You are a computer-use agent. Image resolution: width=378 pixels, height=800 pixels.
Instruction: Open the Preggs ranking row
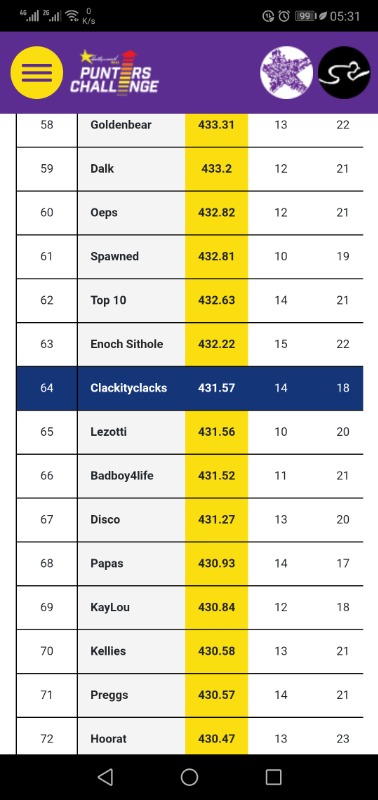click(190, 695)
